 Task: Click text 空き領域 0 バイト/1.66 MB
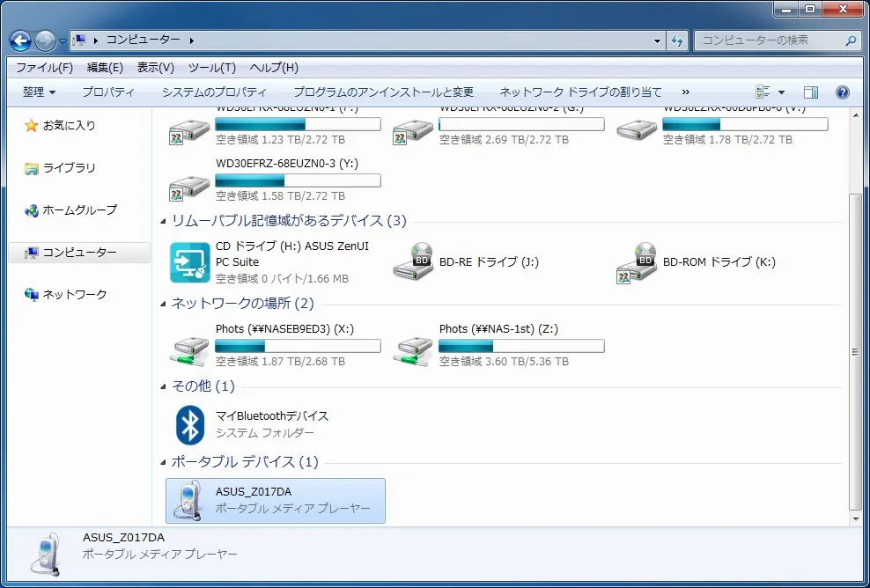pos(283,278)
